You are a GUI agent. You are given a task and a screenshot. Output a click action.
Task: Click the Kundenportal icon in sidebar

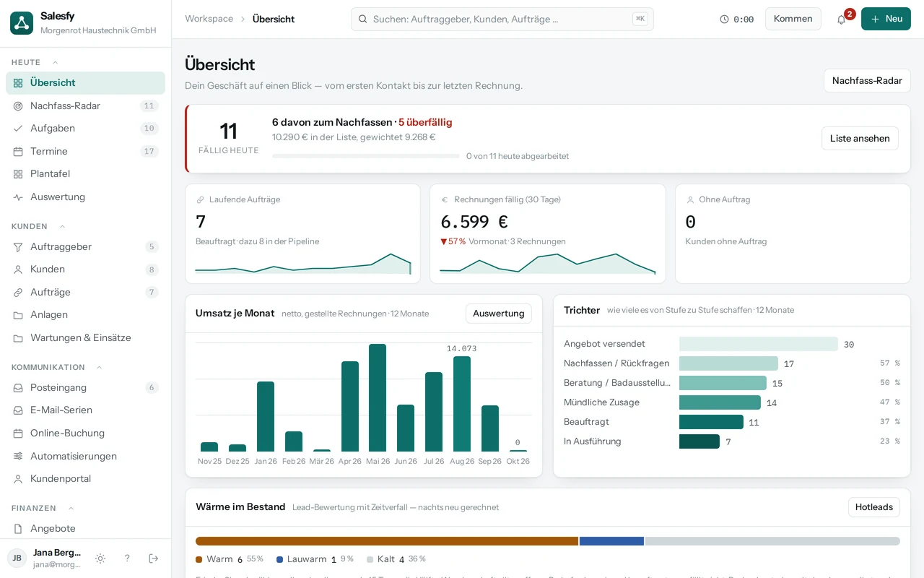click(18, 479)
